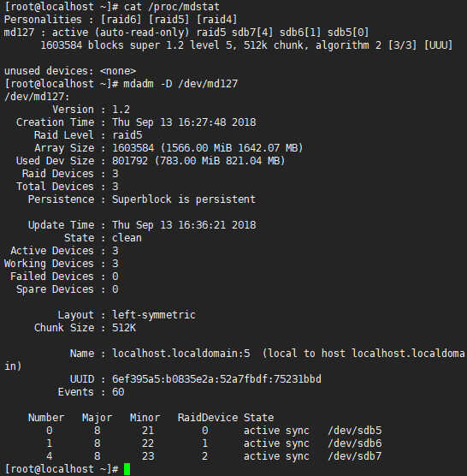
Task: Click the 'mdadm -D /dev/md127' command
Action: tap(180, 84)
